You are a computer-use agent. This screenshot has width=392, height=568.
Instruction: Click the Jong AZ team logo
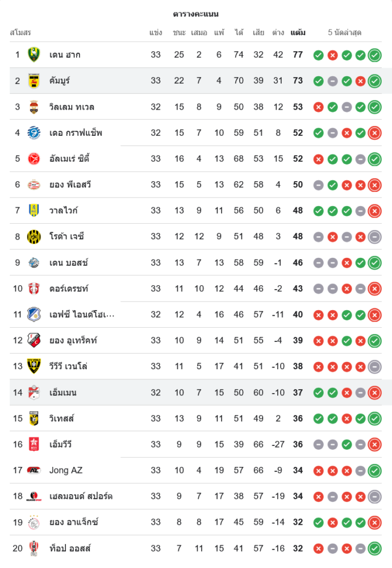(34, 470)
